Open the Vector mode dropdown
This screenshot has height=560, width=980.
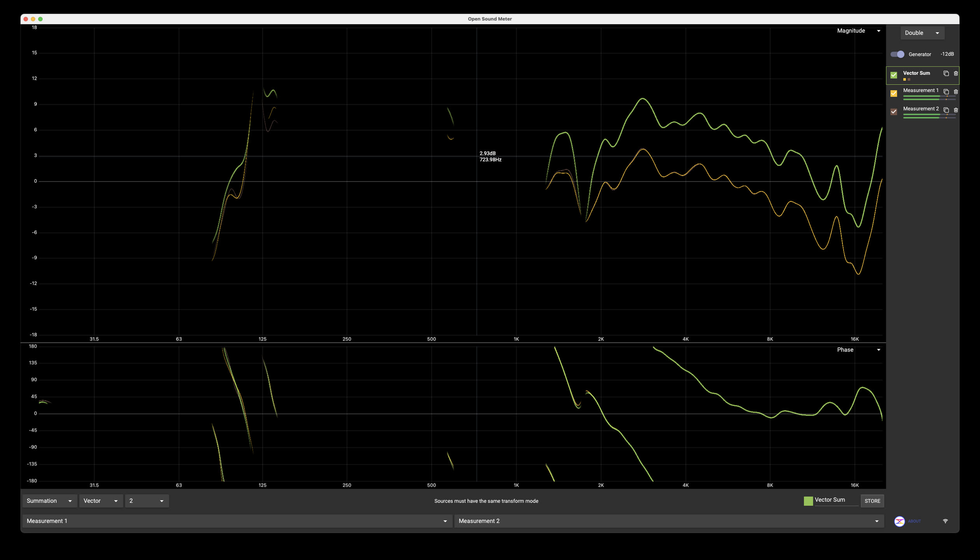pos(101,501)
